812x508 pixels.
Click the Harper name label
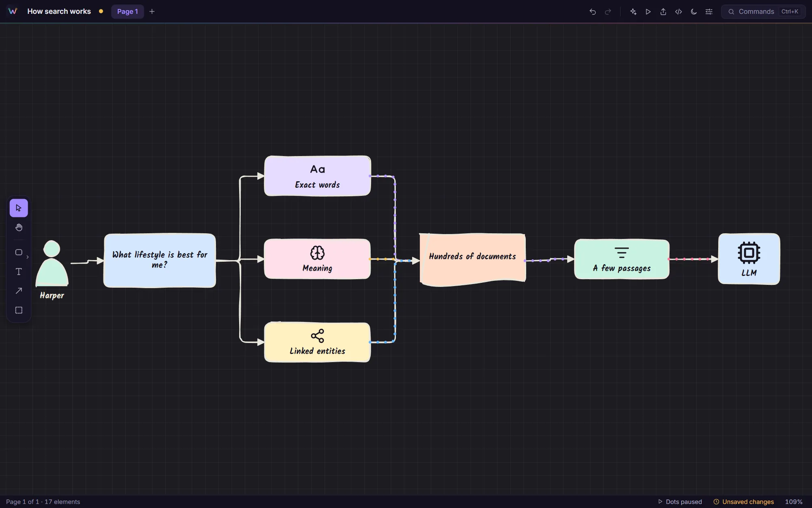[x=52, y=295]
